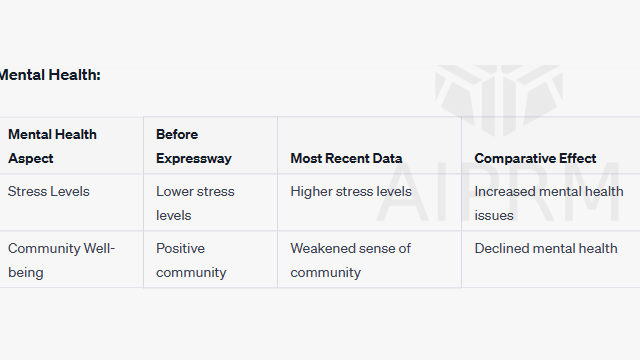Click the word issues in the Comparative Effect column
The width and height of the screenshot is (640, 360).
click(494, 215)
